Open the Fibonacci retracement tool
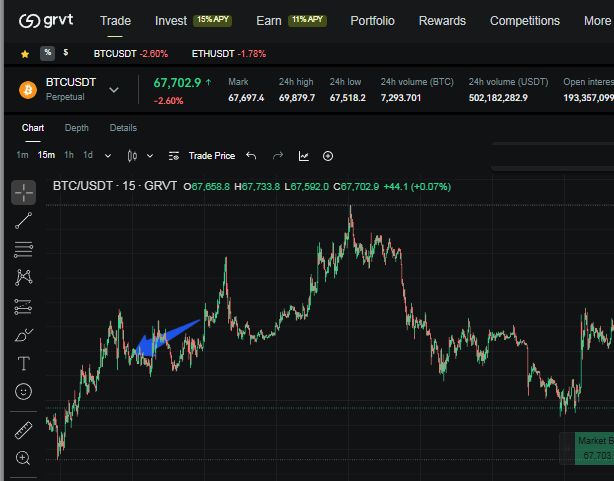Screen dimensions: 614x481 (x=23, y=250)
